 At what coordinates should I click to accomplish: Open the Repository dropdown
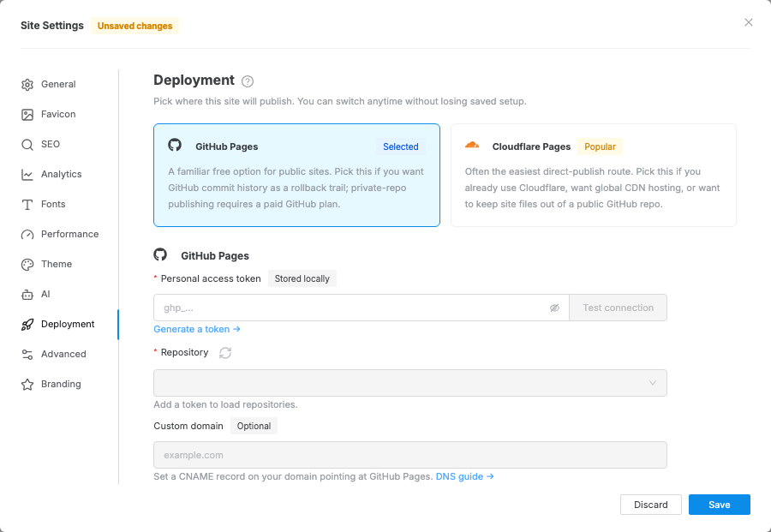pyautogui.click(x=410, y=383)
